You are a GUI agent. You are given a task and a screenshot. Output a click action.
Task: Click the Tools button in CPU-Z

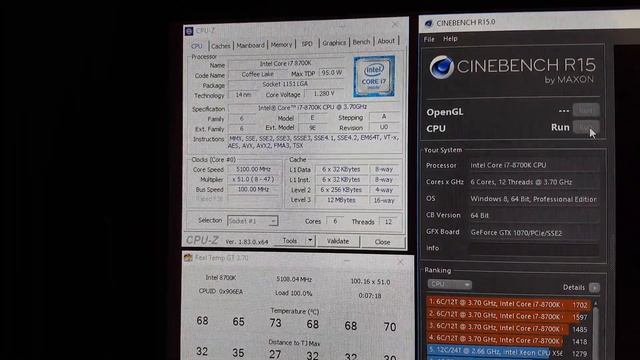tap(290, 241)
